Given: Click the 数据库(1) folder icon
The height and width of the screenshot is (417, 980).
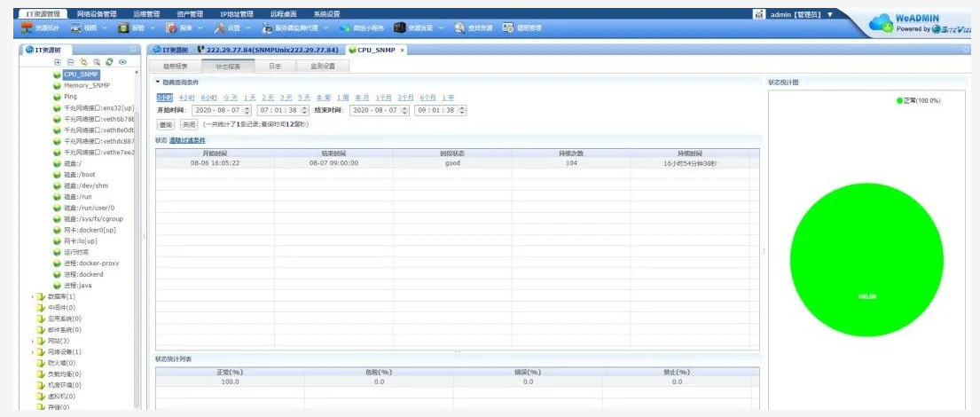Looking at the screenshot, I should [42, 296].
